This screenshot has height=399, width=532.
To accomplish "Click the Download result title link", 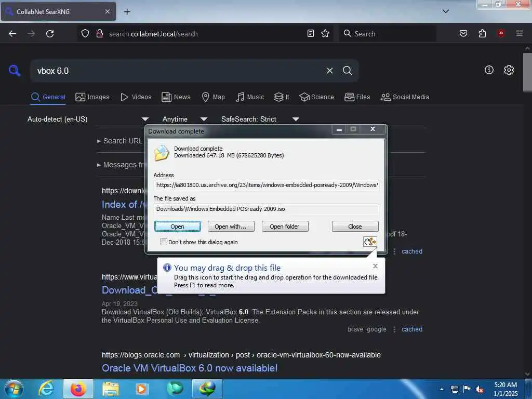I will coord(129,290).
